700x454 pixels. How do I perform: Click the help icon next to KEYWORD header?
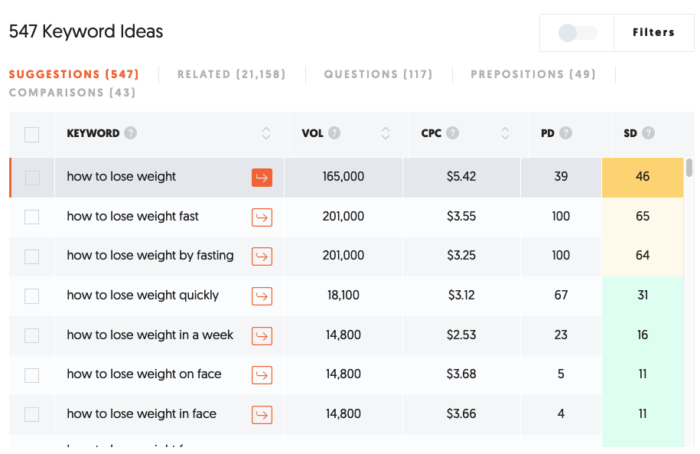tap(131, 133)
